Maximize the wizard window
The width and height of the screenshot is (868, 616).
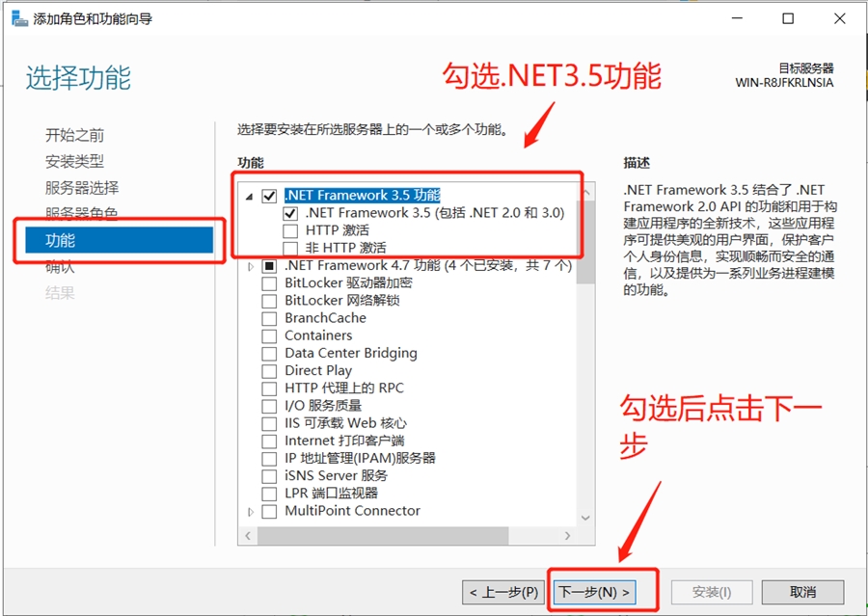pyautogui.click(x=788, y=18)
